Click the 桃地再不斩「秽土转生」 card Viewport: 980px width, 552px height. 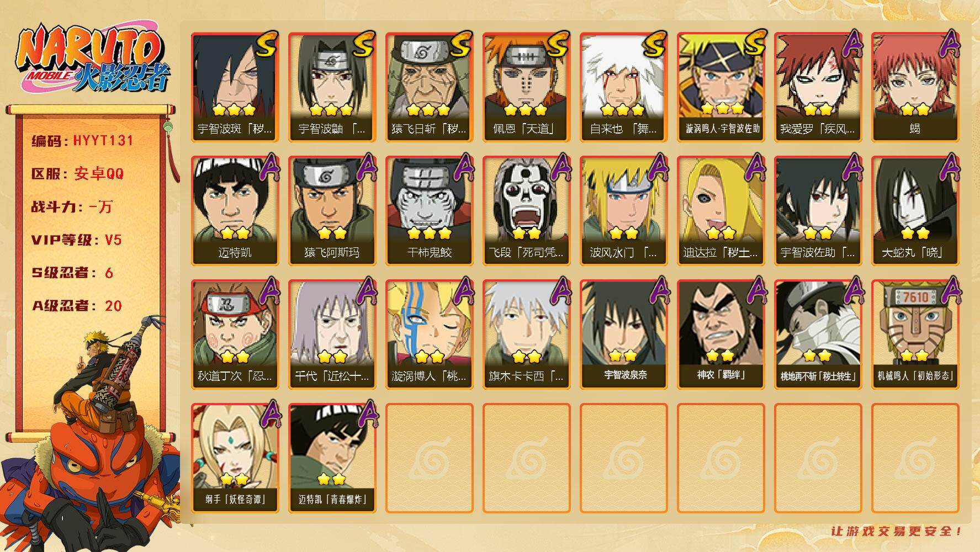point(818,335)
